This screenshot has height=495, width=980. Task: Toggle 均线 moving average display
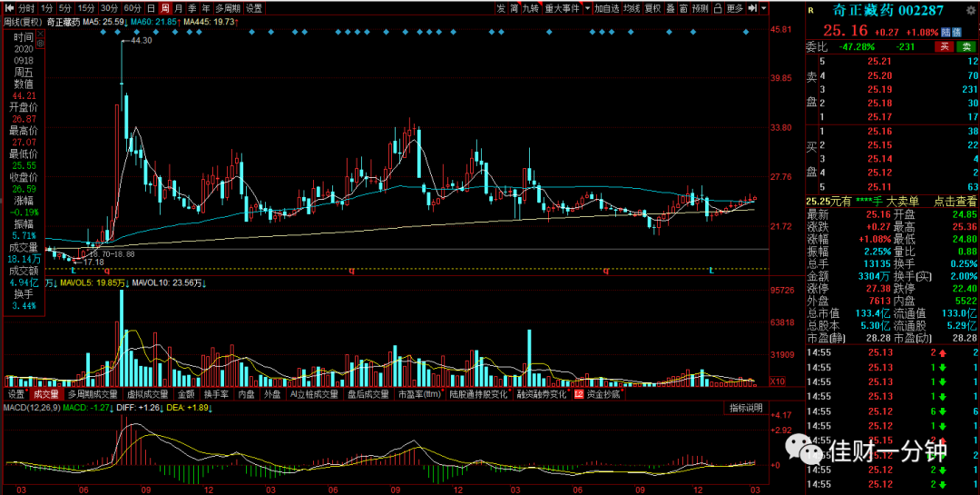(x=633, y=8)
